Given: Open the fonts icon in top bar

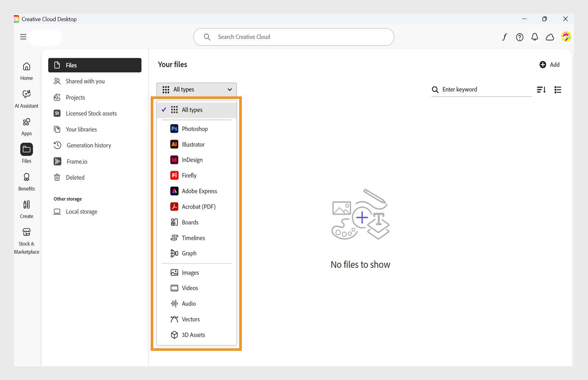Looking at the screenshot, I should click(x=505, y=37).
